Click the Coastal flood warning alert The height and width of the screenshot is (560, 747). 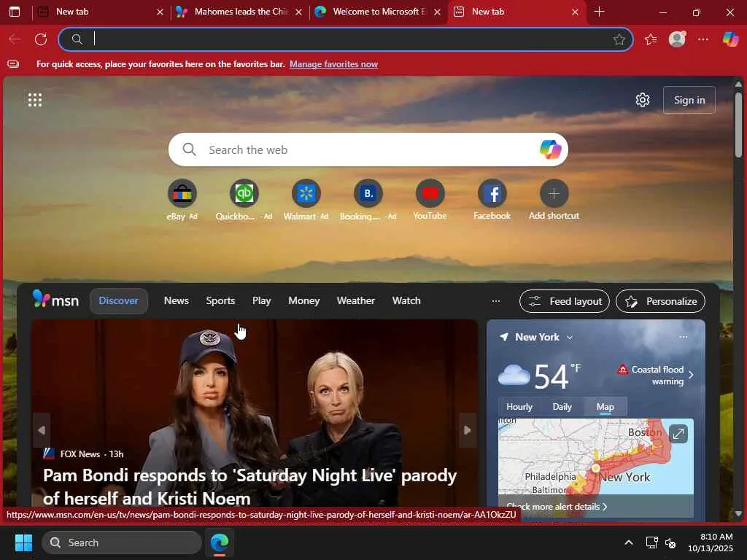656,376
